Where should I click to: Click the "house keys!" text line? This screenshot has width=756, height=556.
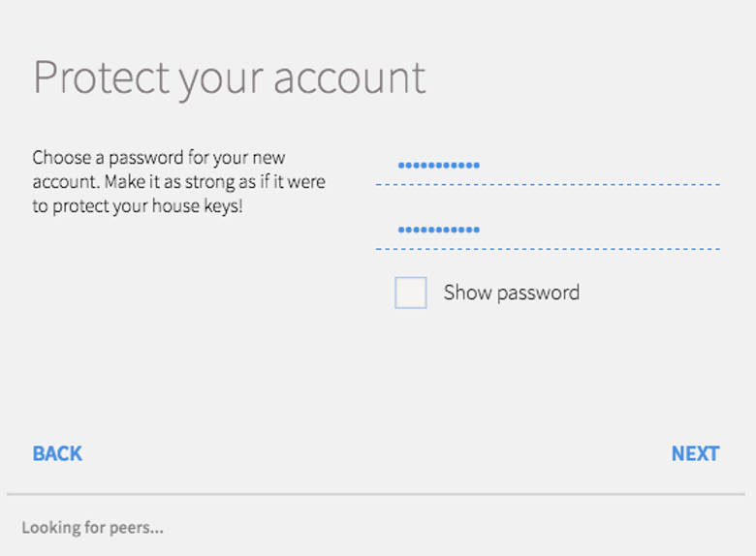137,206
